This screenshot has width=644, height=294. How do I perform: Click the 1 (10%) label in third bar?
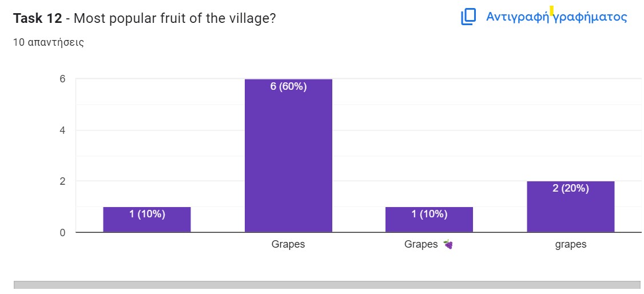pos(429,214)
